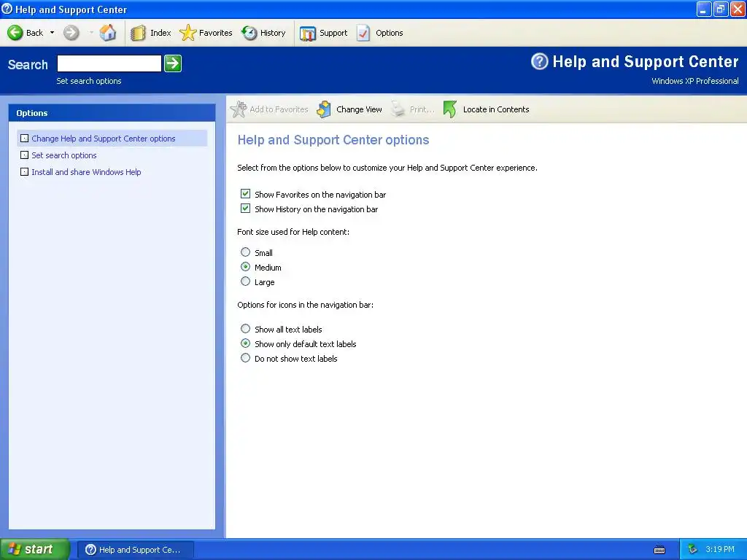Choose Do not show text labels
Image resolution: width=747 pixels, height=560 pixels.
[x=245, y=358]
